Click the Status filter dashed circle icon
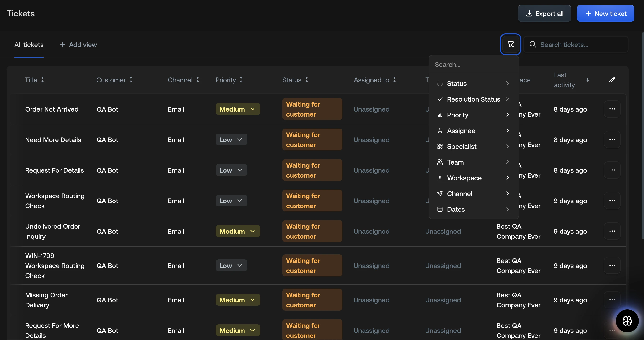 [440, 83]
